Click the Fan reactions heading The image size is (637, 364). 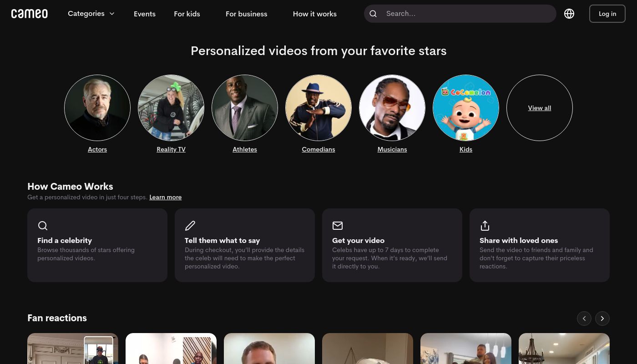pos(57,318)
